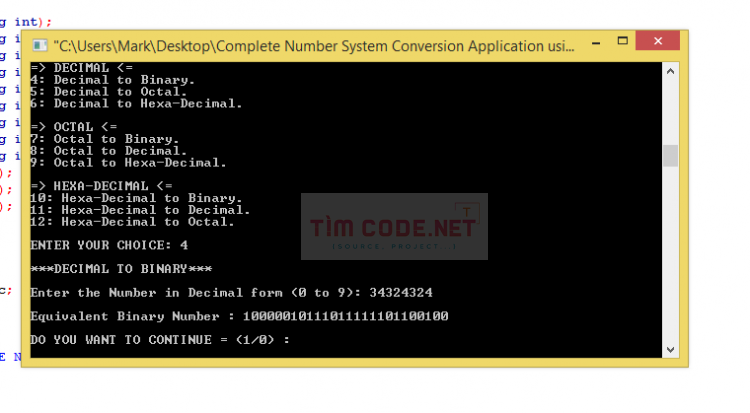Viewport: 750px width, 413px height.
Task: Click the '12: Hexa-Decimal to Octal.' line
Action: [132, 222]
